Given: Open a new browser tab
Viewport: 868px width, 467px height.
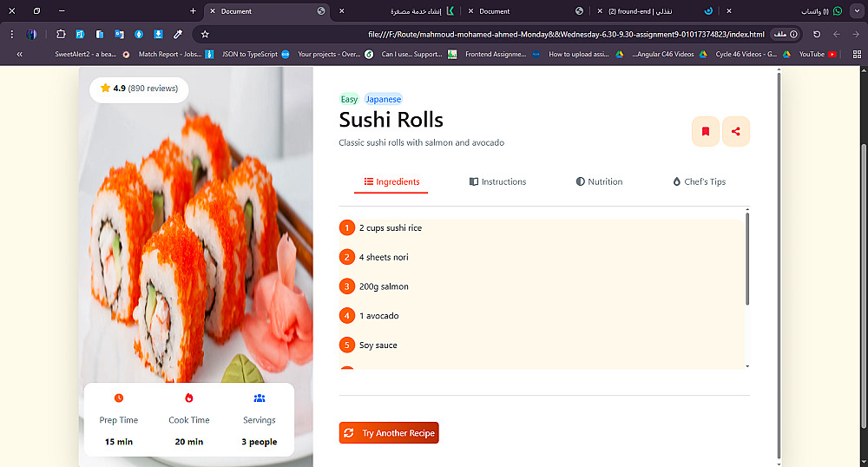Looking at the screenshot, I should click(x=193, y=11).
